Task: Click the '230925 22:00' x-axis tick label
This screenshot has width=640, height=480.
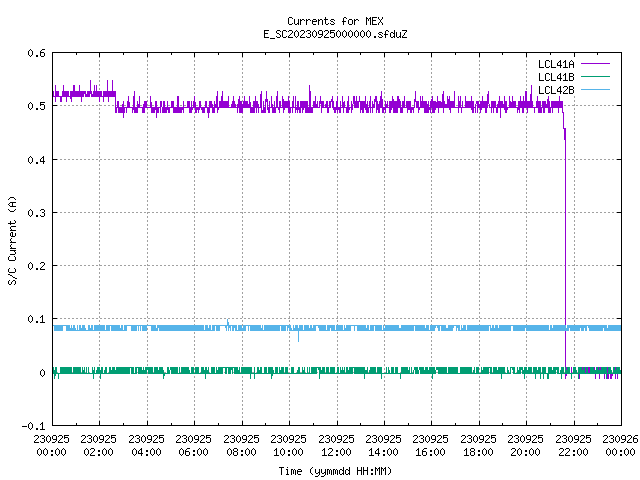Action: tap(573, 446)
